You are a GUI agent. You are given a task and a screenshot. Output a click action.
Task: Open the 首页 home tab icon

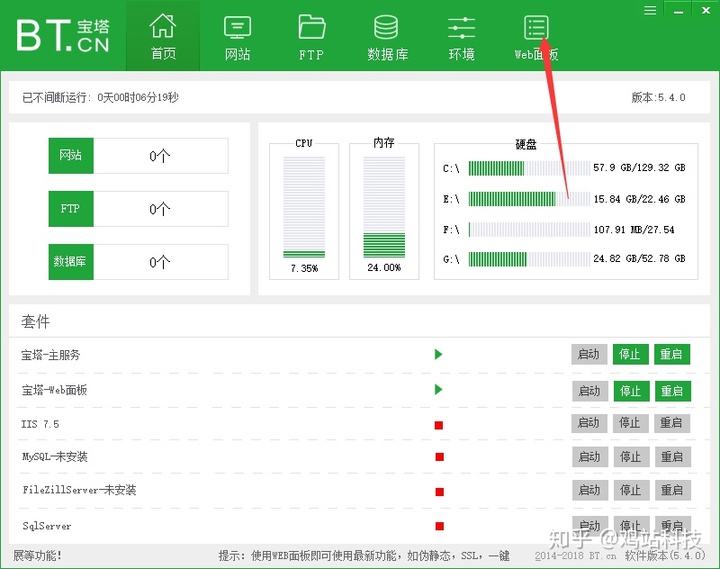coord(163,26)
